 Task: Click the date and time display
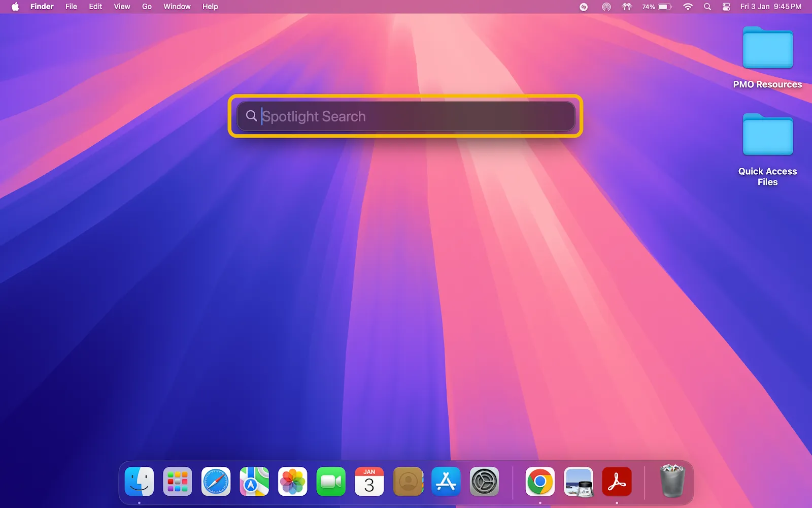770,7
